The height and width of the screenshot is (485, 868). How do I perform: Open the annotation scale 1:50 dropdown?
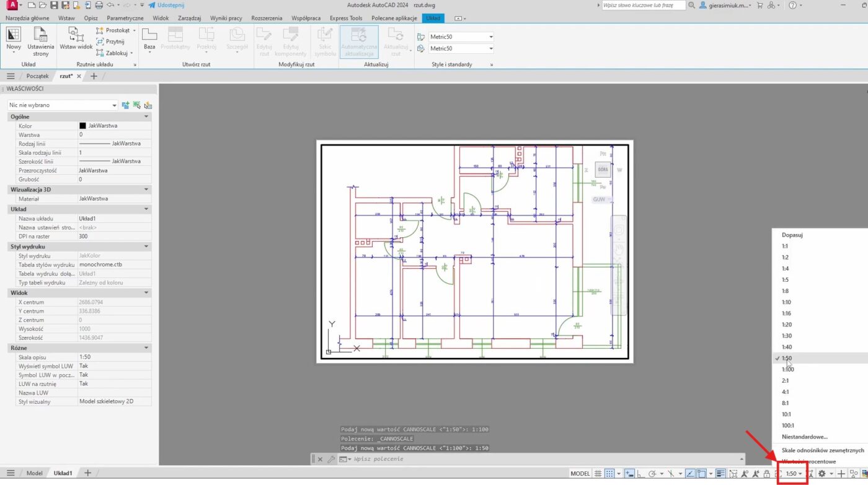[x=794, y=473]
